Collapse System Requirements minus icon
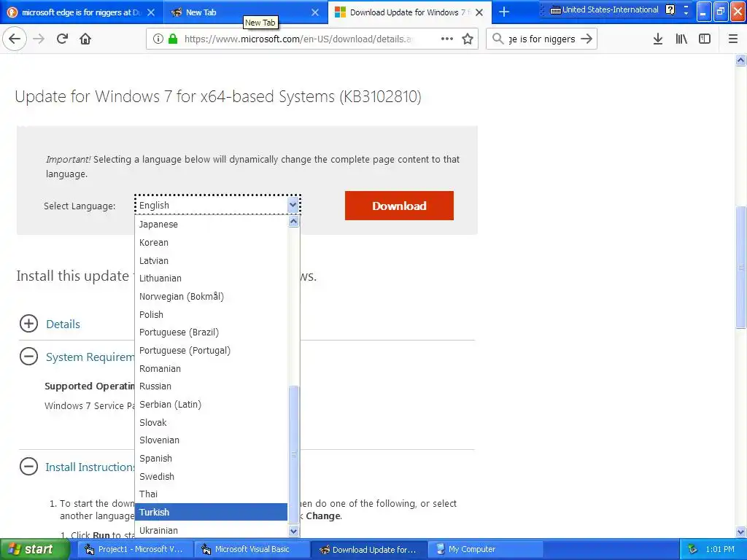The width and height of the screenshot is (747, 560). pos(28,356)
